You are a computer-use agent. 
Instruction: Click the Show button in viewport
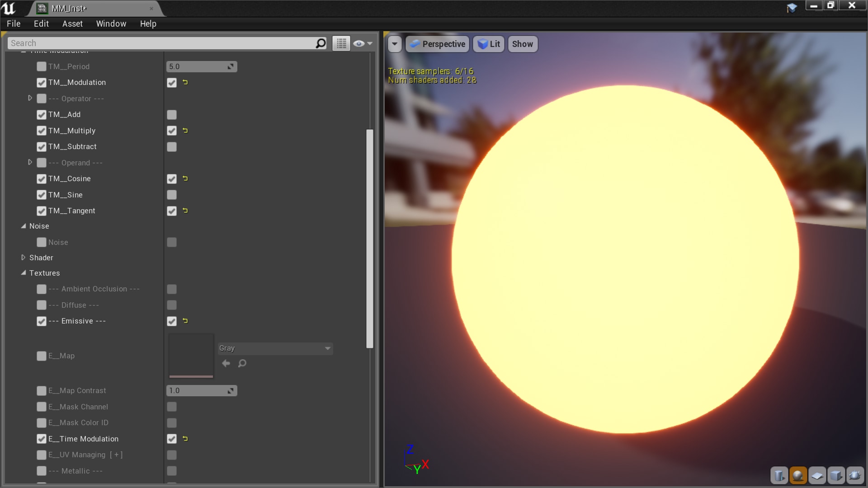522,44
